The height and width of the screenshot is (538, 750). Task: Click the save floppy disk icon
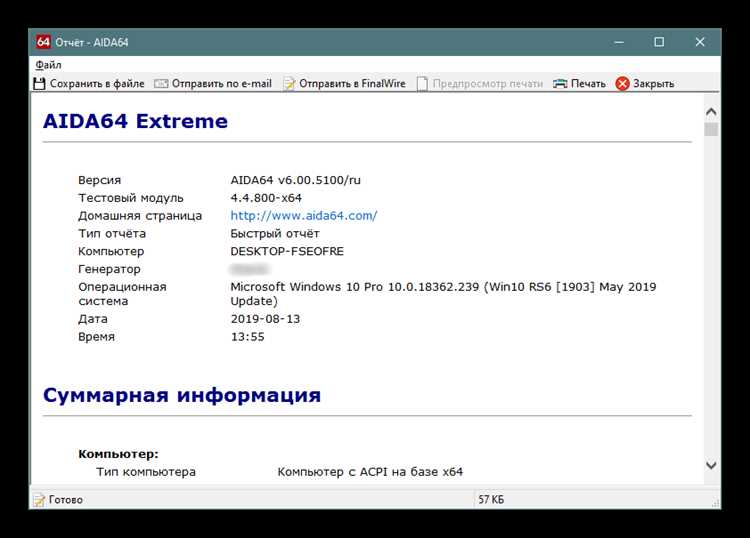[39, 84]
